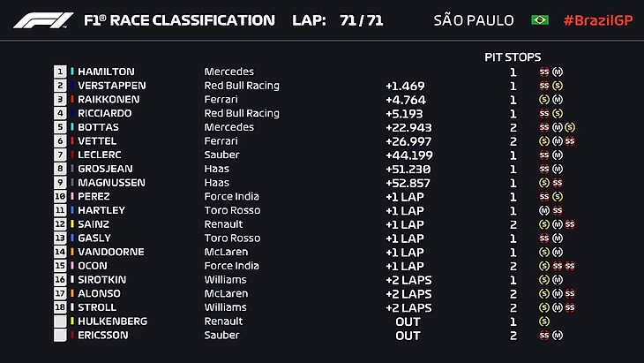Click position box number 18 for Stroll
Image resolution: width=644 pixels, height=363 pixels.
point(60,307)
